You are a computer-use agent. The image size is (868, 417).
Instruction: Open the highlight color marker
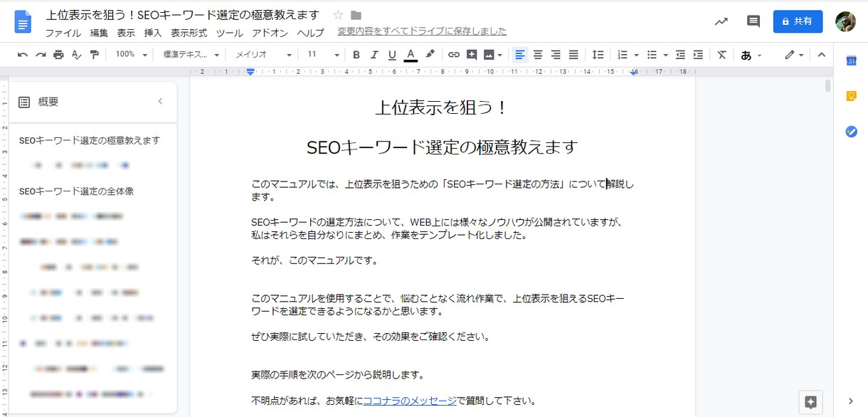point(430,55)
